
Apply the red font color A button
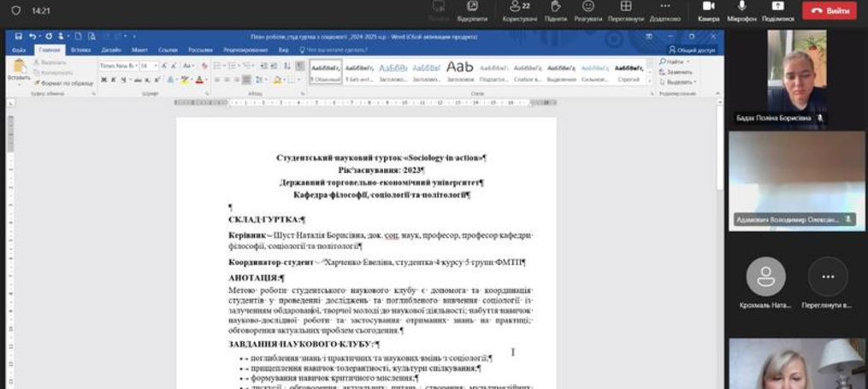(199, 80)
